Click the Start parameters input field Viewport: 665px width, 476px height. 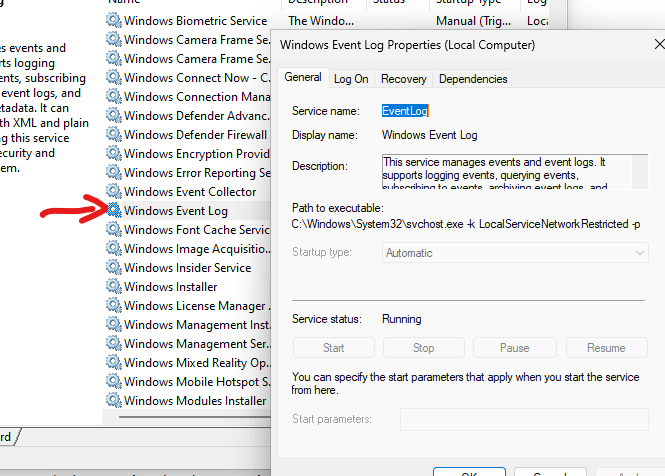524,419
